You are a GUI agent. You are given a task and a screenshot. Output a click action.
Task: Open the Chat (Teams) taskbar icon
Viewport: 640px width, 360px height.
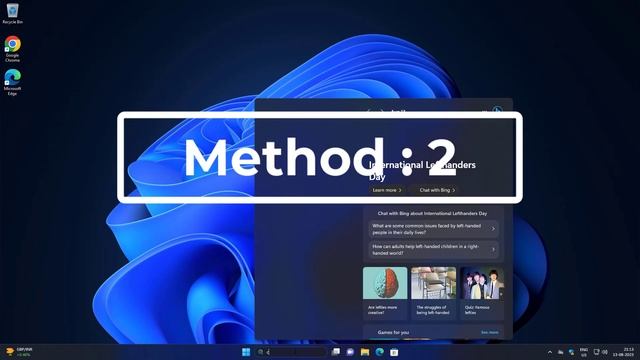(350, 352)
